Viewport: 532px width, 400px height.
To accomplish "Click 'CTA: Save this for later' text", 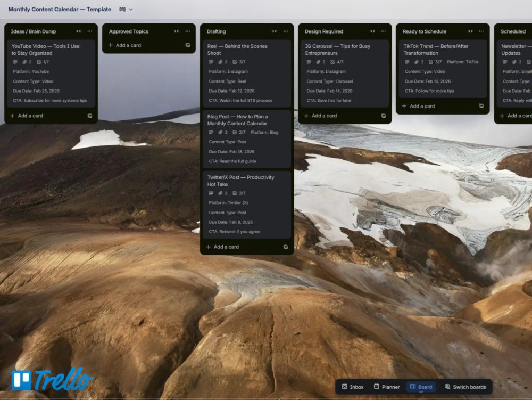I will tap(329, 100).
